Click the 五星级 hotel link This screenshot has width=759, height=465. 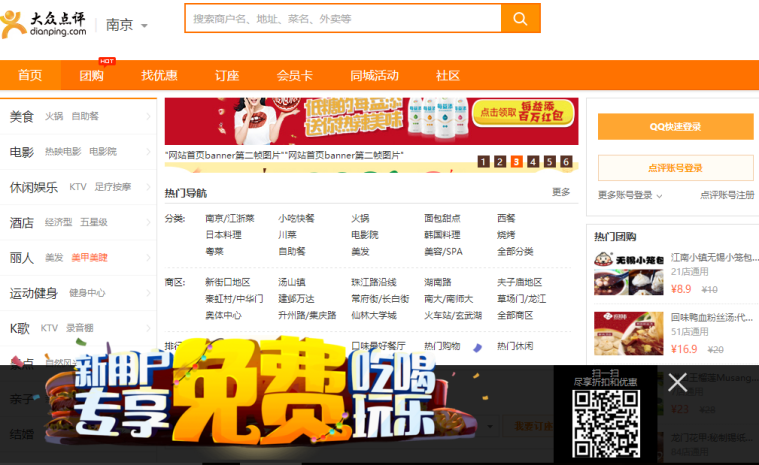coord(94,223)
